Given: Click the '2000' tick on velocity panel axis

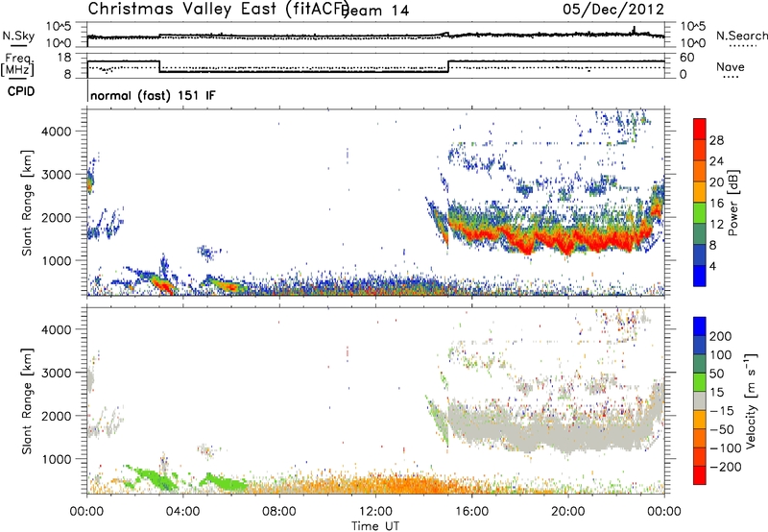Looking at the screenshot, I should click(x=57, y=416).
